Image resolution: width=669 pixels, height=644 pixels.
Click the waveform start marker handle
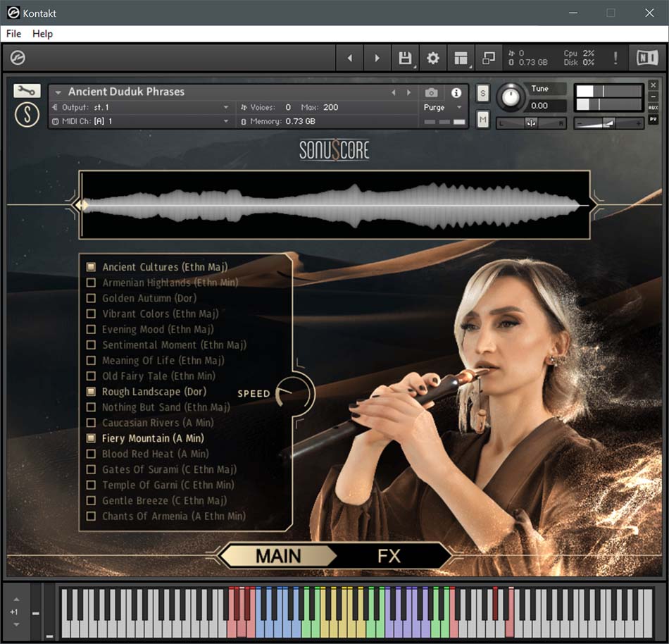coord(80,205)
